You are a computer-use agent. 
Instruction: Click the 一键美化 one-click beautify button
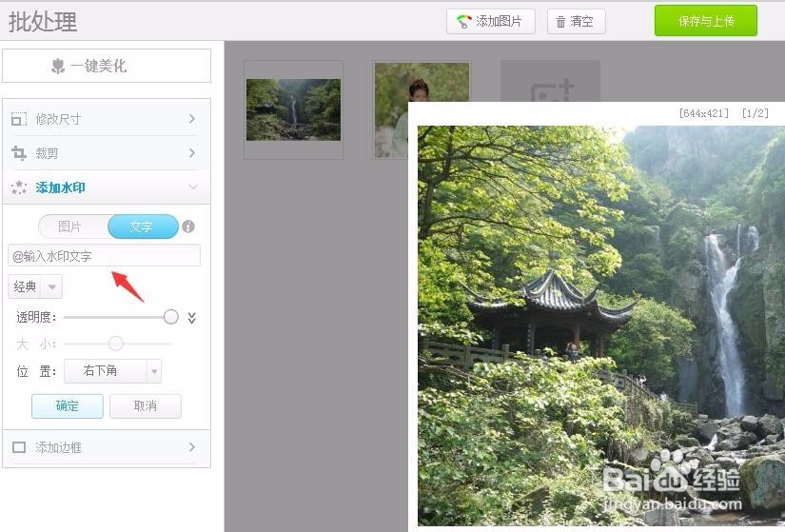(107, 66)
